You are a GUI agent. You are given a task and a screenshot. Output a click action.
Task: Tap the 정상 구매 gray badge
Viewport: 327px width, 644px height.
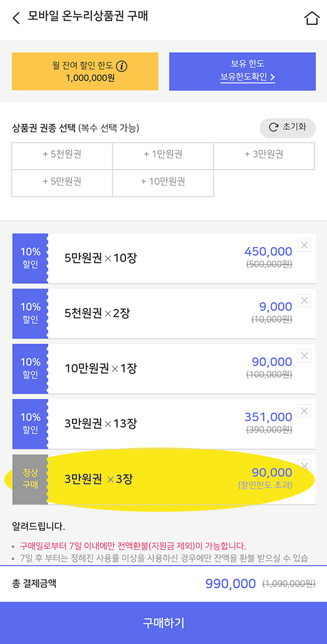[x=30, y=479]
